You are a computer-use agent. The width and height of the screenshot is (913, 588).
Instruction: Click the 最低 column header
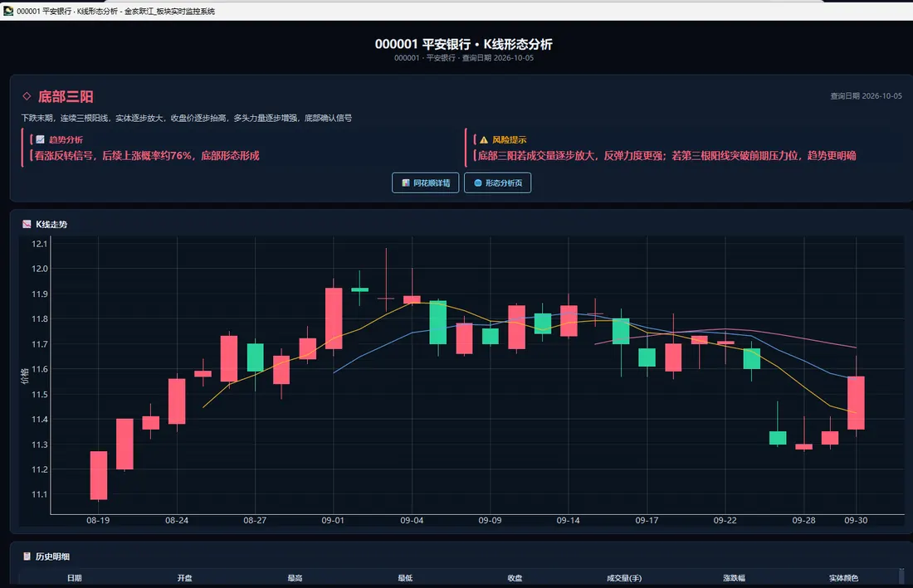pos(405,578)
